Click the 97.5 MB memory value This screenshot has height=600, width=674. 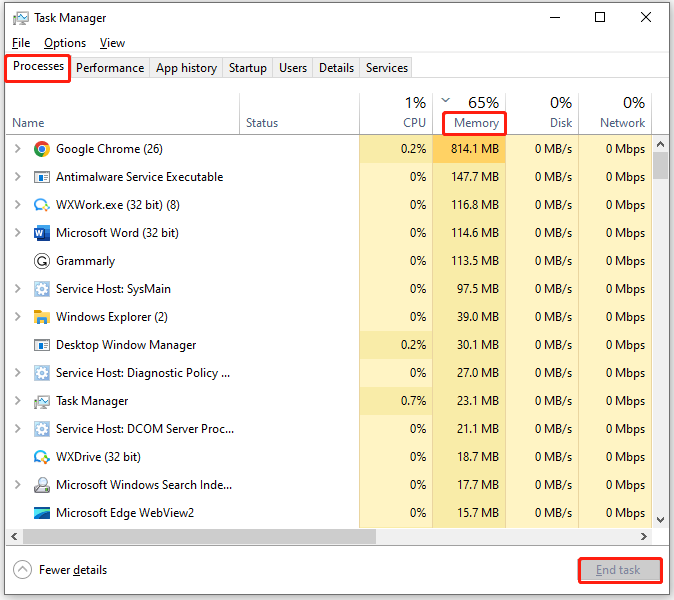tap(477, 288)
